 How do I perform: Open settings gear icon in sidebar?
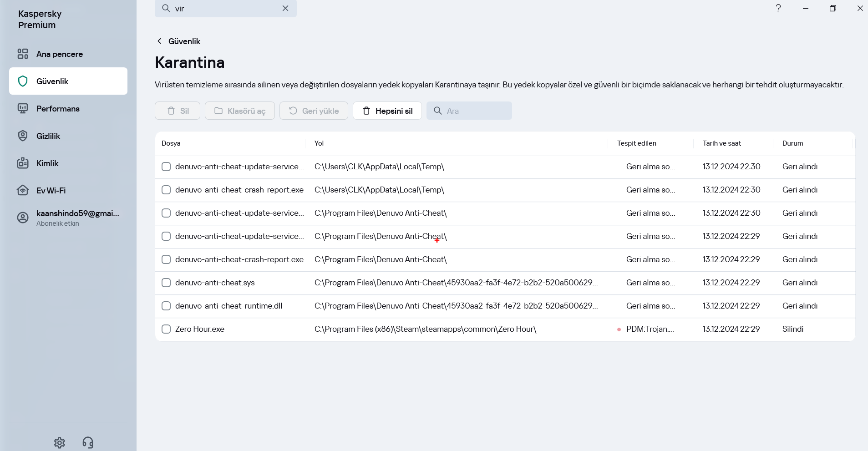point(60,442)
